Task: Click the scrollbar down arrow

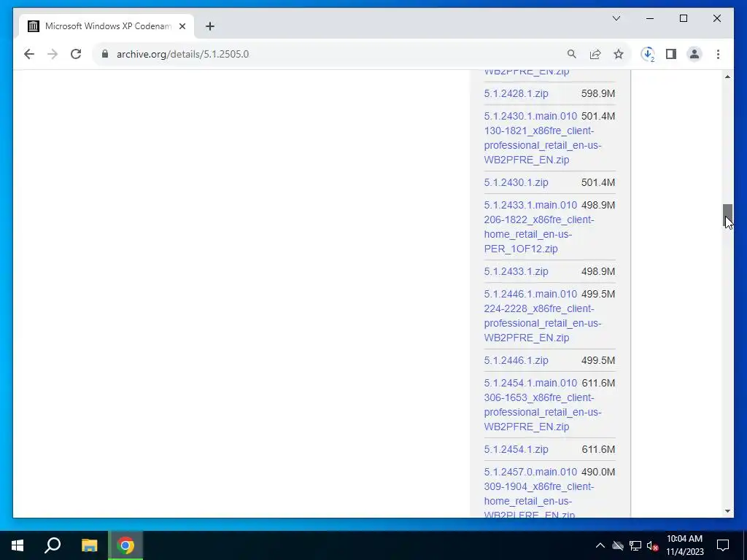Action: [x=727, y=511]
